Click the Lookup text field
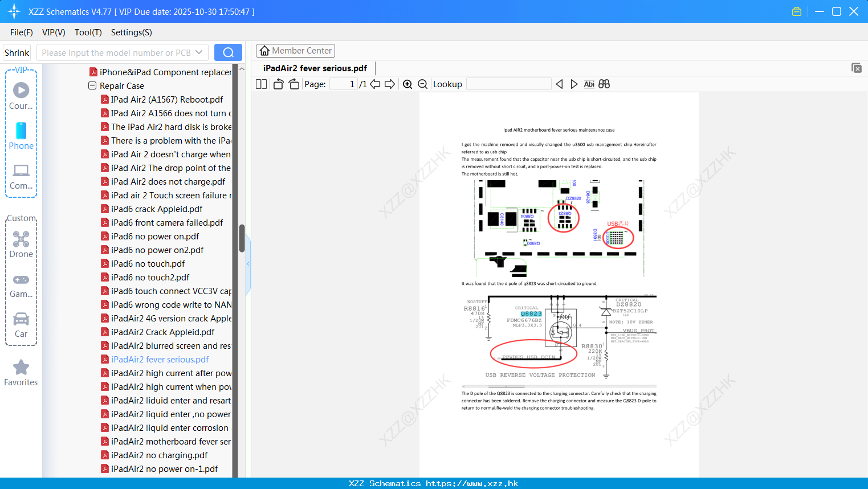This screenshot has height=489, width=868. point(509,84)
